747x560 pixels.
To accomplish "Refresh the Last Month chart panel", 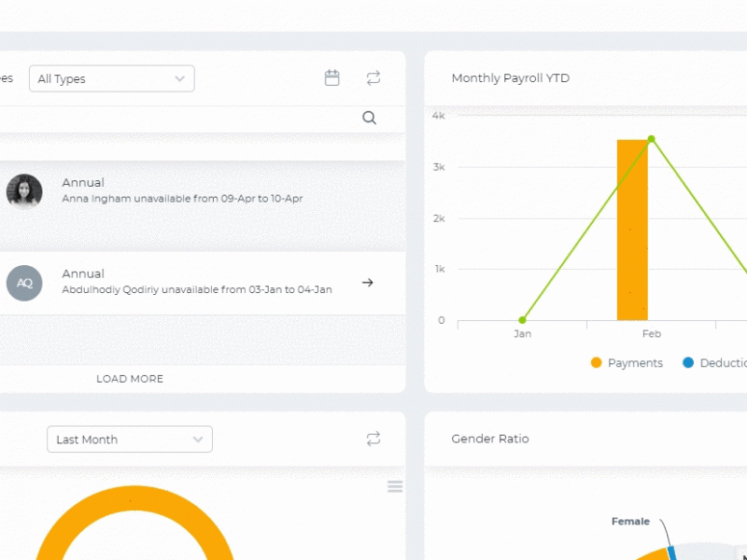I will point(373,439).
